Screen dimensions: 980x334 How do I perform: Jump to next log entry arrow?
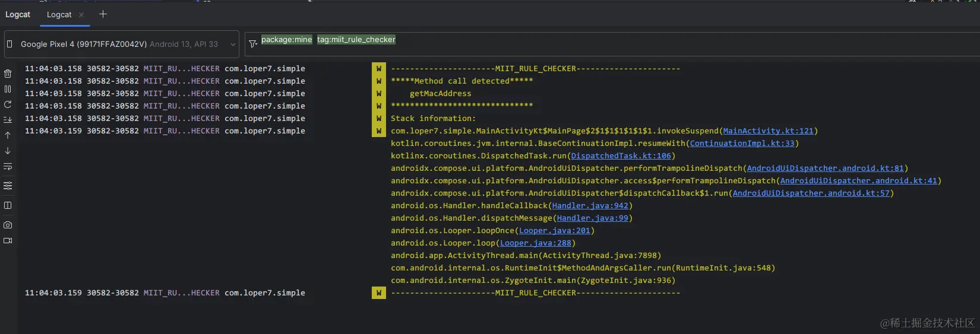click(x=8, y=151)
